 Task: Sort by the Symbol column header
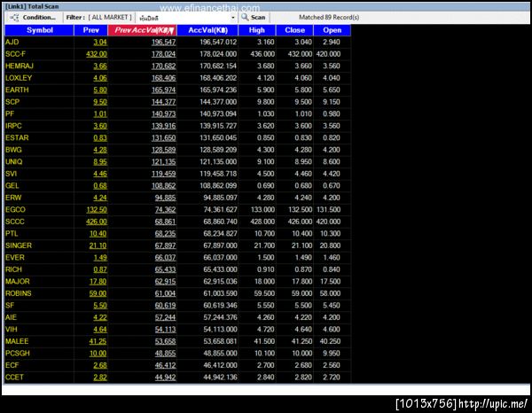[39, 30]
